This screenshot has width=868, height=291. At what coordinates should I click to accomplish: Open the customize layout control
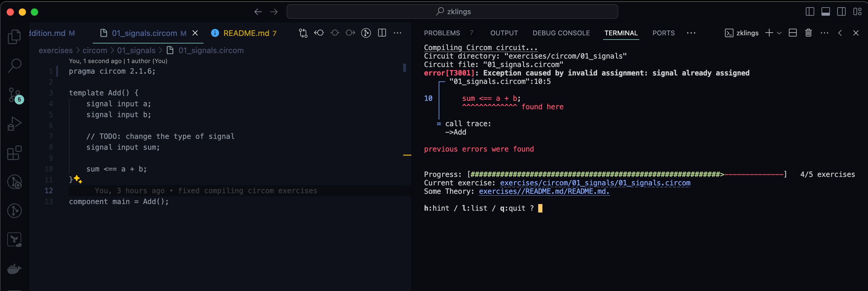[857, 12]
